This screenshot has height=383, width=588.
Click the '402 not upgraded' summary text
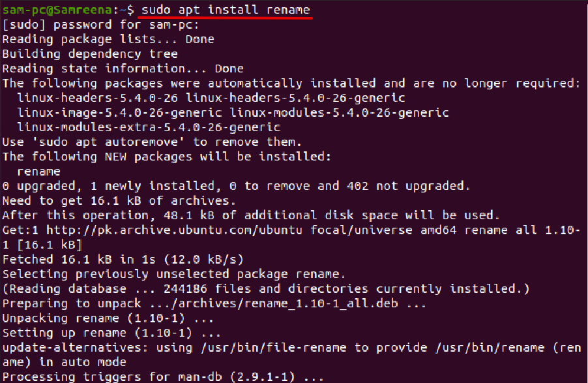405,186
